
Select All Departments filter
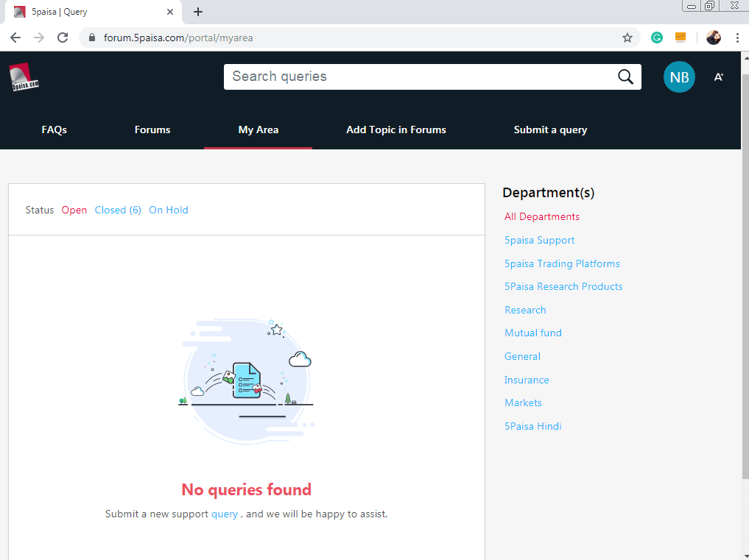point(542,217)
